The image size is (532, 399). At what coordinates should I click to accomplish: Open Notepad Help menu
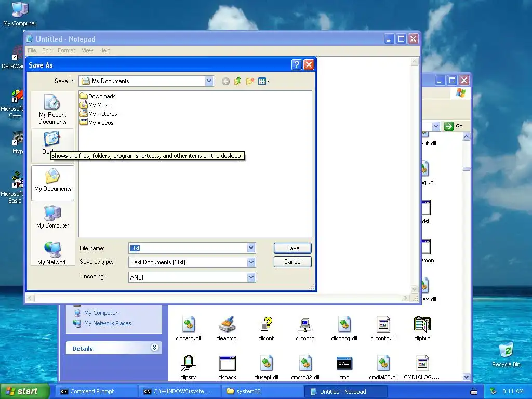point(105,50)
